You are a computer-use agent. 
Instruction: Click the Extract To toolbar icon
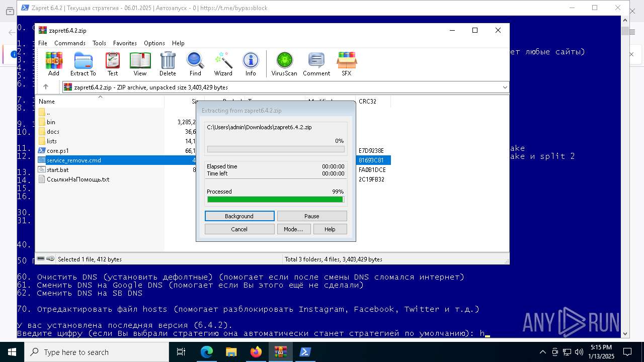click(x=83, y=64)
